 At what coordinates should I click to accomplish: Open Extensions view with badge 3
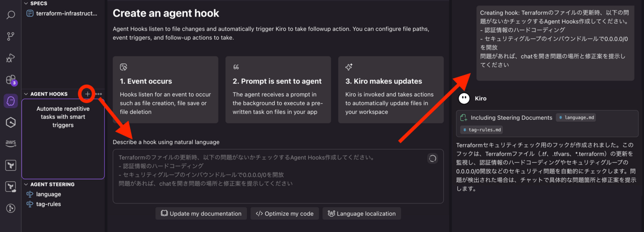11,80
